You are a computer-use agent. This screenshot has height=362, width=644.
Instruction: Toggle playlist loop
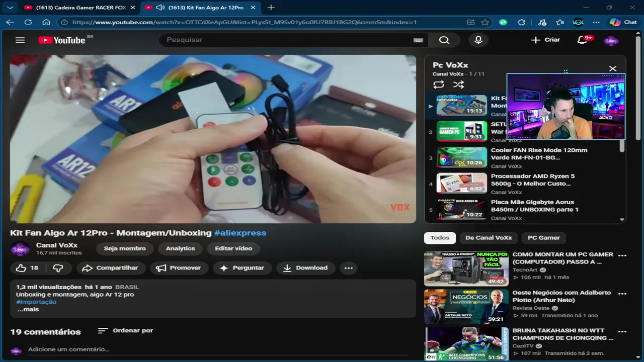point(439,84)
